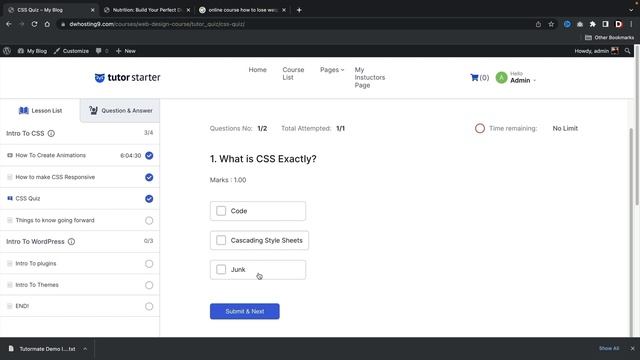
Task: Mark Intro To Themes complete
Action: coord(149,285)
